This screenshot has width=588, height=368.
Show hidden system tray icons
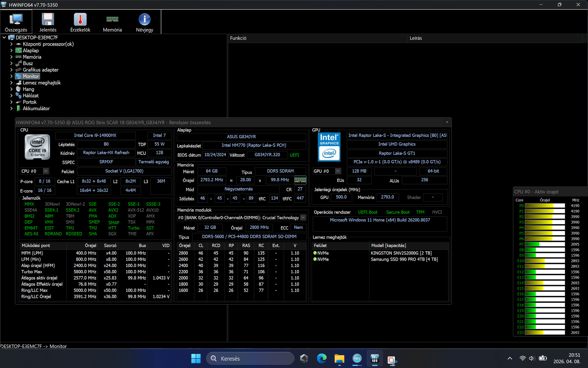pos(510,358)
